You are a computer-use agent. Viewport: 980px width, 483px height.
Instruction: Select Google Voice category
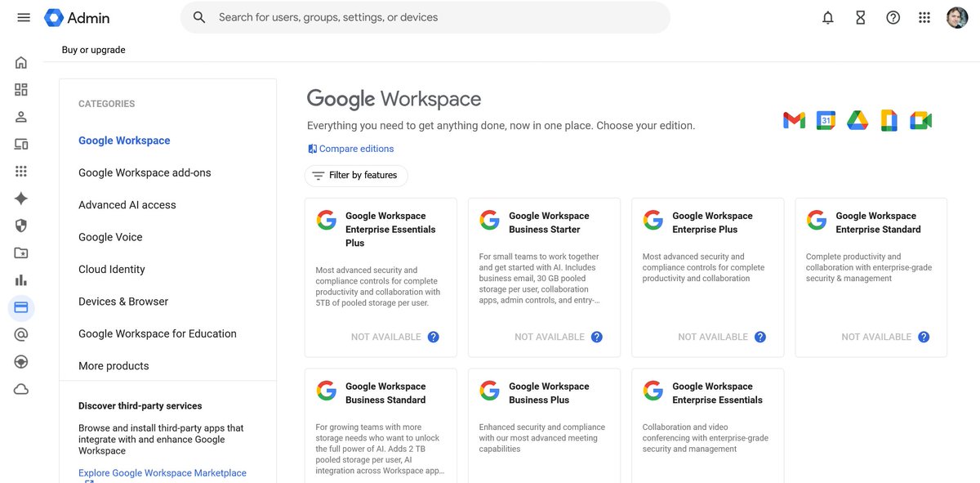110,237
